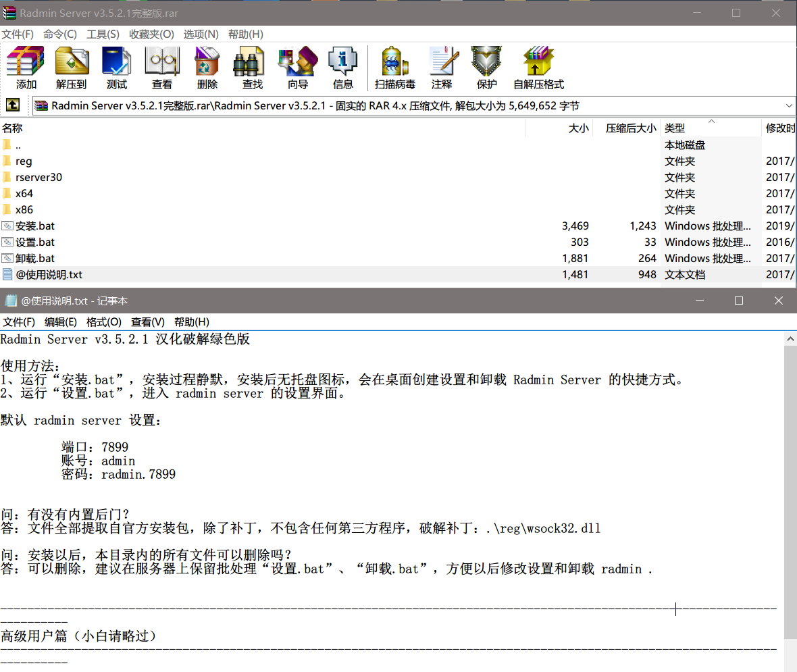Select the x64 folder icon
797x672 pixels.
(7, 194)
